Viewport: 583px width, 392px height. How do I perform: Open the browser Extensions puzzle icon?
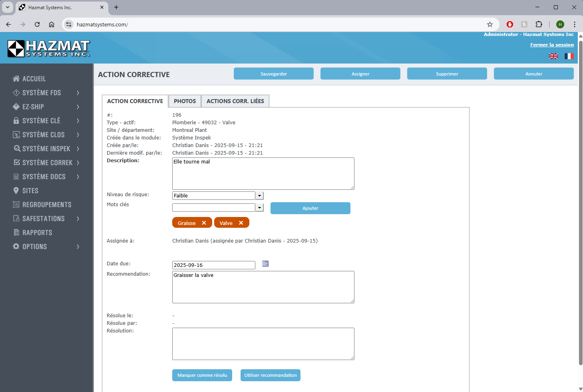pyautogui.click(x=539, y=24)
